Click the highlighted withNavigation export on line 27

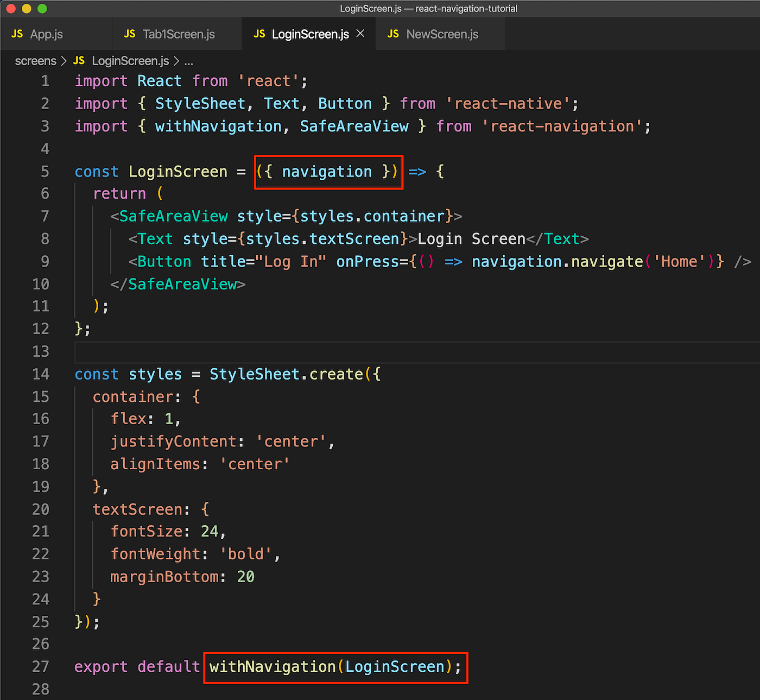coord(335,667)
